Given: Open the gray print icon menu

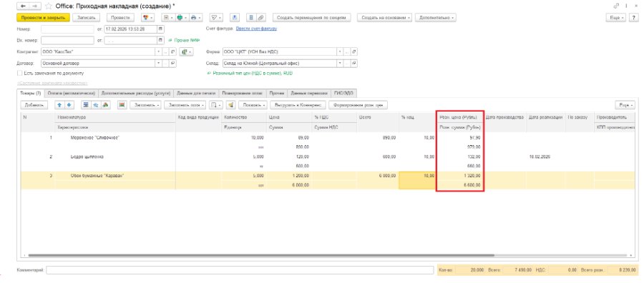Looking at the screenshot, I should pos(196,18).
